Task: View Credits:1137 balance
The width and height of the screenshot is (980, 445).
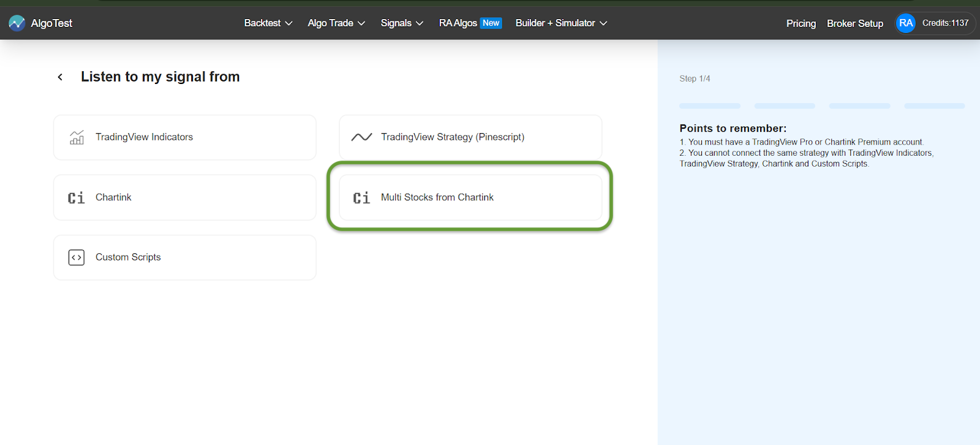Action: (x=946, y=23)
